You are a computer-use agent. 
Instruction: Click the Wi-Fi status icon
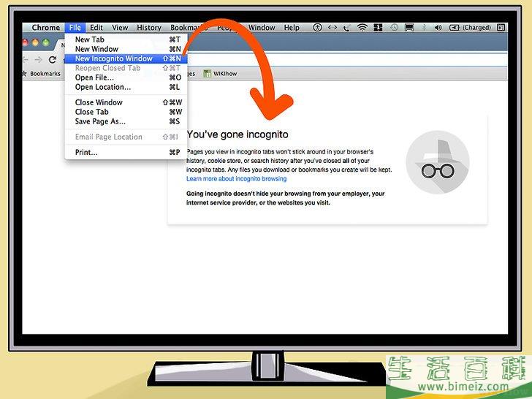point(362,28)
